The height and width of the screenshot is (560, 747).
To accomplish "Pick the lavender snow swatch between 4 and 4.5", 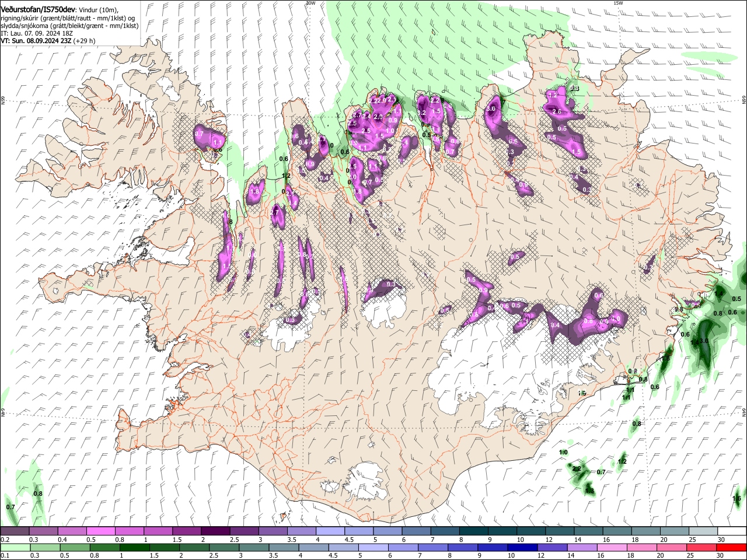I will 330,531.
